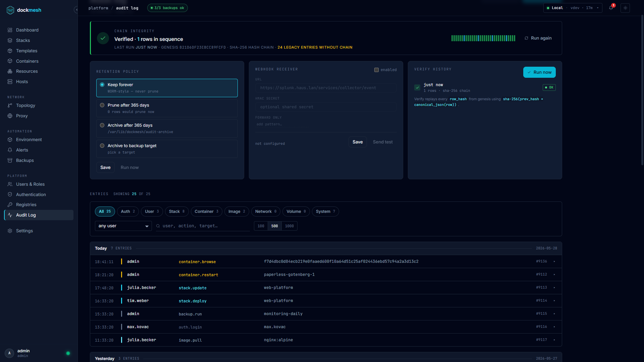Expand entry #9136 container.browse row
This screenshot has height=362, width=644.
tap(554, 261)
